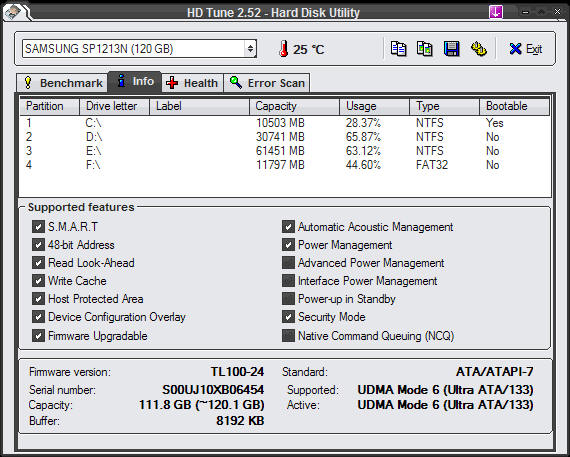Click the drive selector spinner arrows
The width and height of the screenshot is (570, 457).
[250, 49]
